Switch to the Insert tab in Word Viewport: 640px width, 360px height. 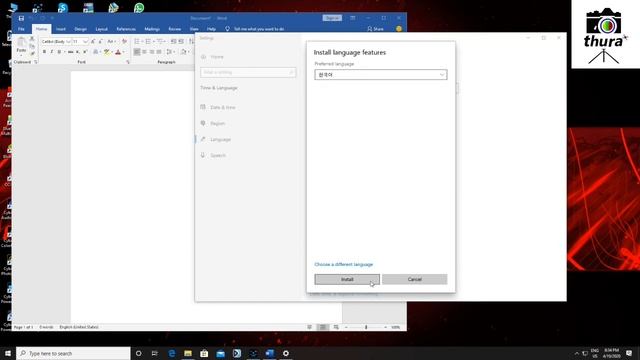point(61,29)
